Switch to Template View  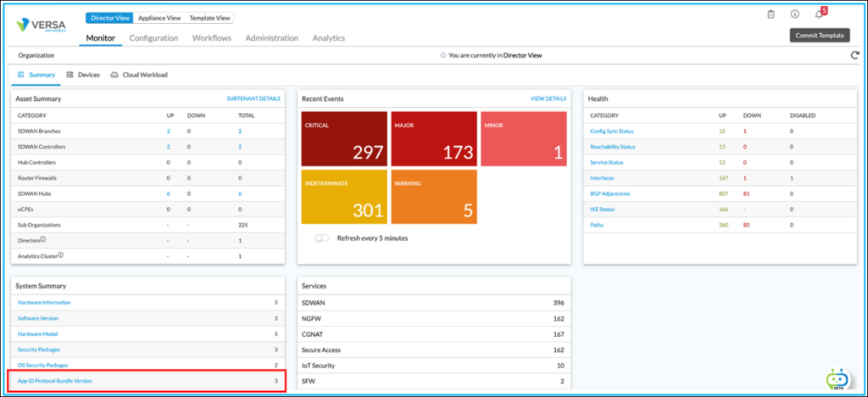pyautogui.click(x=209, y=18)
